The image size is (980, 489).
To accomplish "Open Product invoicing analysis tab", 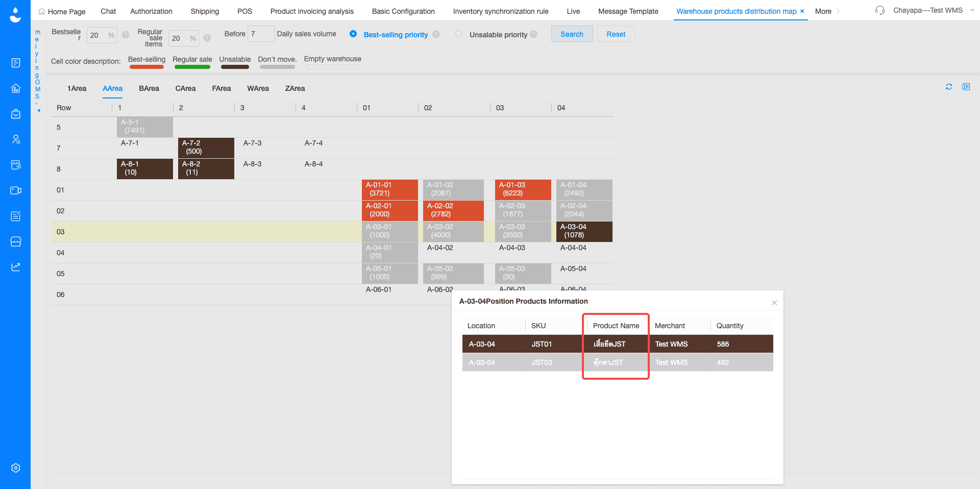I will (x=312, y=11).
